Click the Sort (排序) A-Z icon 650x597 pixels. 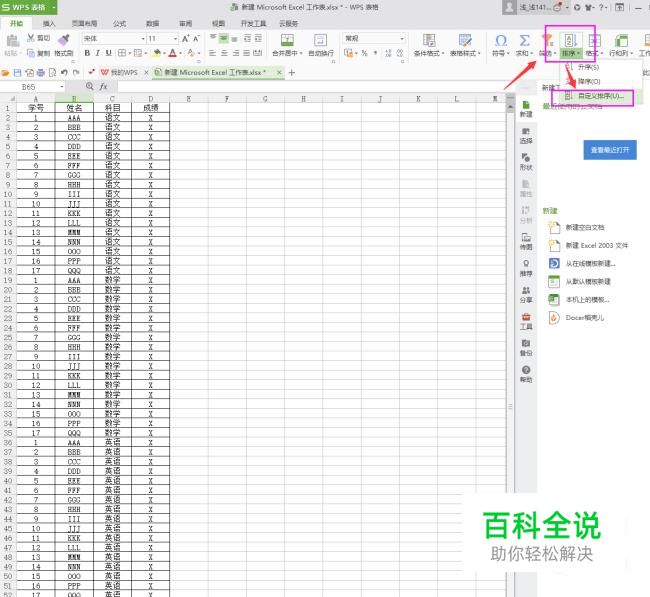coord(571,41)
